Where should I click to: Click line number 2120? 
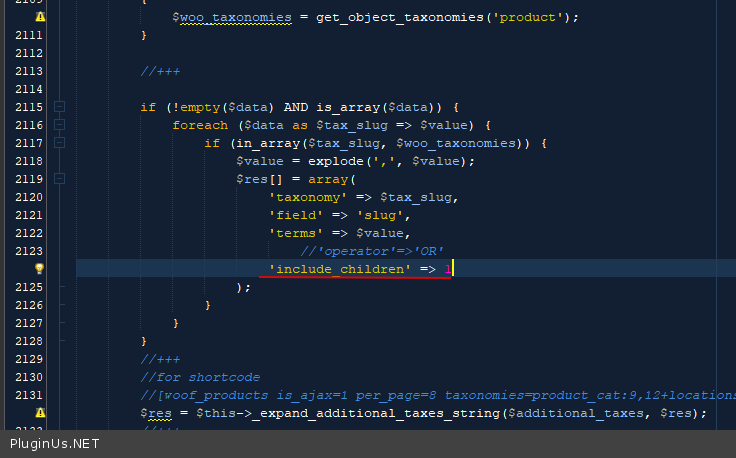click(29, 197)
